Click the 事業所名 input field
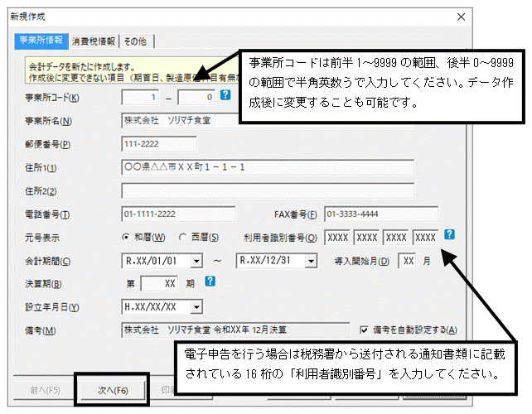The image size is (532, 414). click(x=181, y=121)
